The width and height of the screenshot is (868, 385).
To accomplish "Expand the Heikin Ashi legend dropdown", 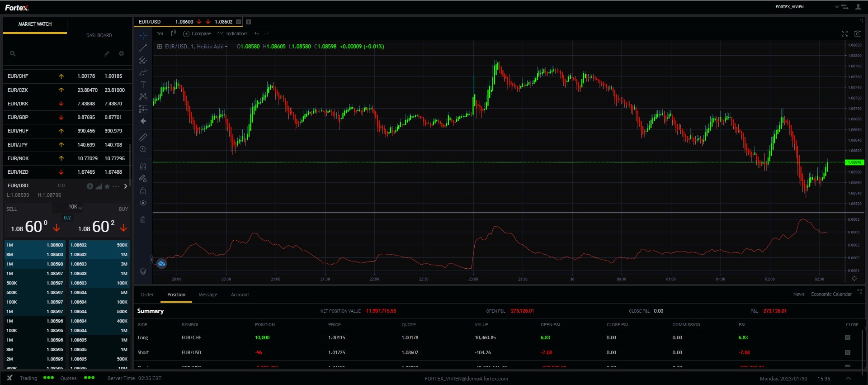I will [226, 47].
